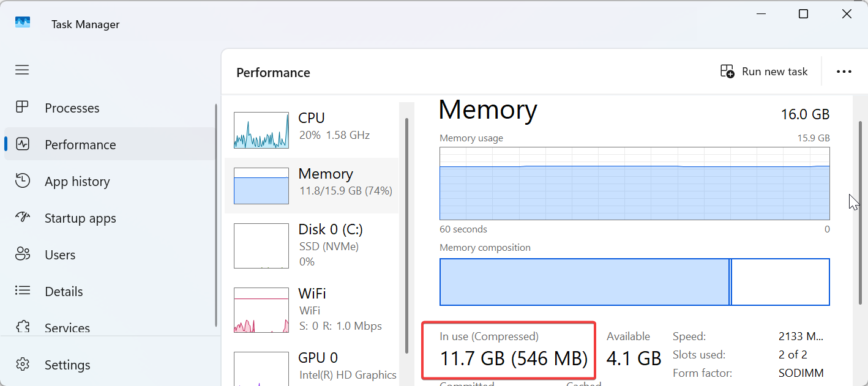The image size is (868, 386).
Task: Select the CPU performance graph thumbnail
Action: point(261,130)
